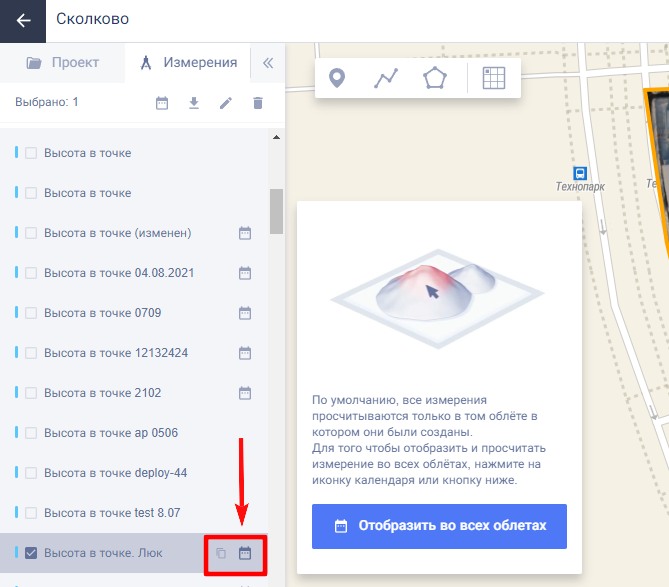
Task: Click the calendar icon next to Выбрано
Action: 162,103
